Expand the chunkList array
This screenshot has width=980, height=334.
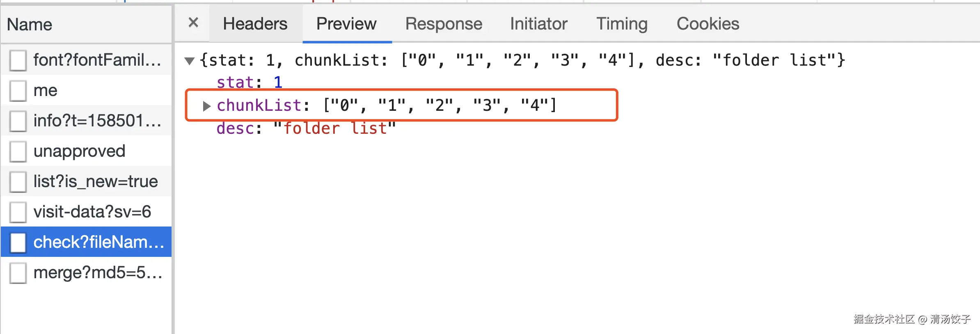[206, 106]
